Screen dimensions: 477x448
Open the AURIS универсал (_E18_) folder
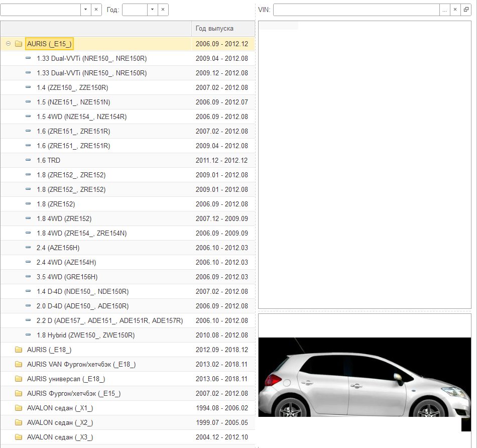19,379
